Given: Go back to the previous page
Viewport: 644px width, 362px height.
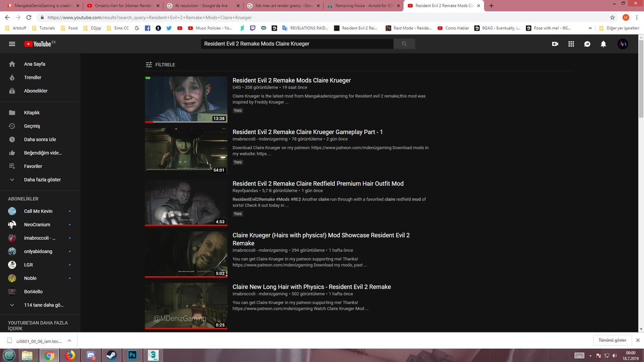Looking at the screenshot, I should tap(8, 17).
